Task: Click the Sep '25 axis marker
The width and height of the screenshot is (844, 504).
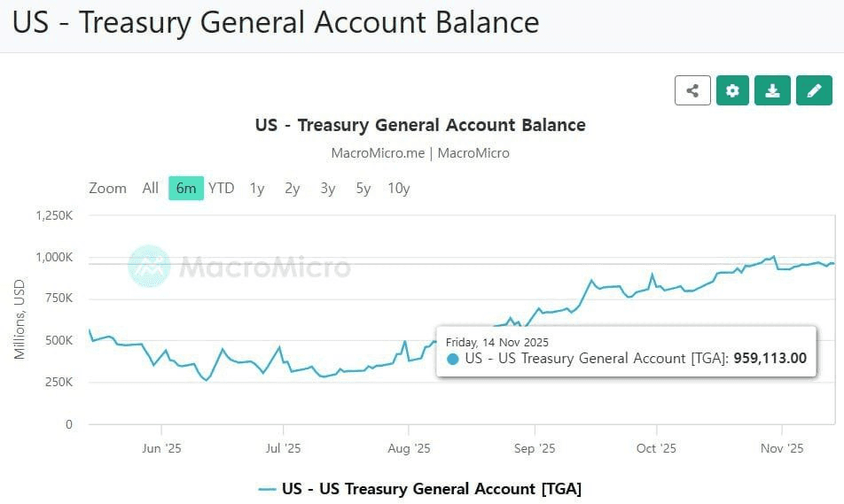Action: (x=535, y=448)
